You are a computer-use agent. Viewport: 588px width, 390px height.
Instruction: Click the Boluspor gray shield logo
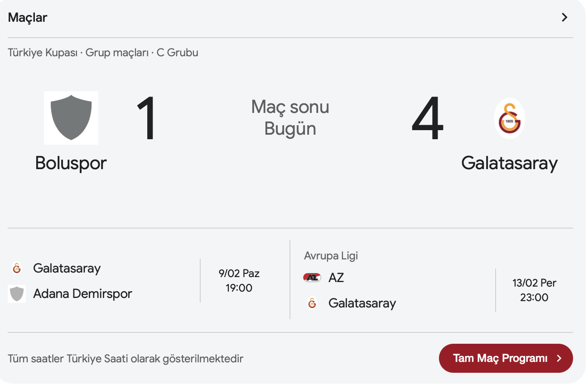[71, 118]
